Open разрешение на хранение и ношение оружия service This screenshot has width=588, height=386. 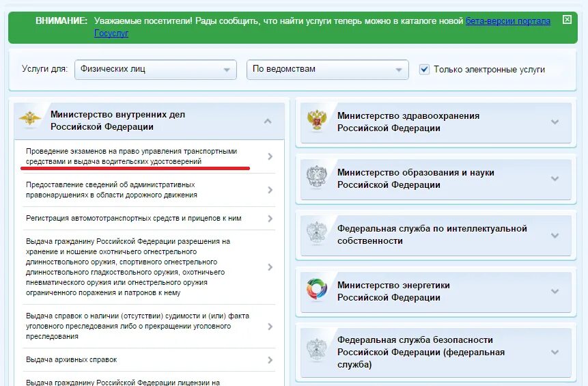click(x=128, y=266)
